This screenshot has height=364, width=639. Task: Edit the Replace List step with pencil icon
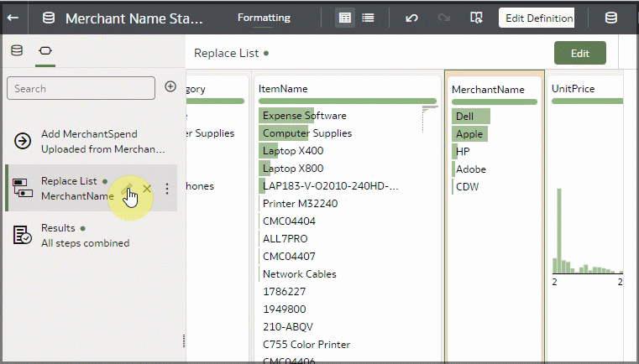[x=128, y=189]
